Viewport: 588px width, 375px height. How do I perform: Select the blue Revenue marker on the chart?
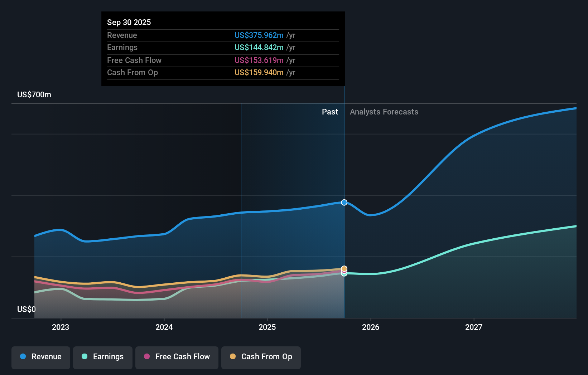pyautogui.click(x=344, y=203)
